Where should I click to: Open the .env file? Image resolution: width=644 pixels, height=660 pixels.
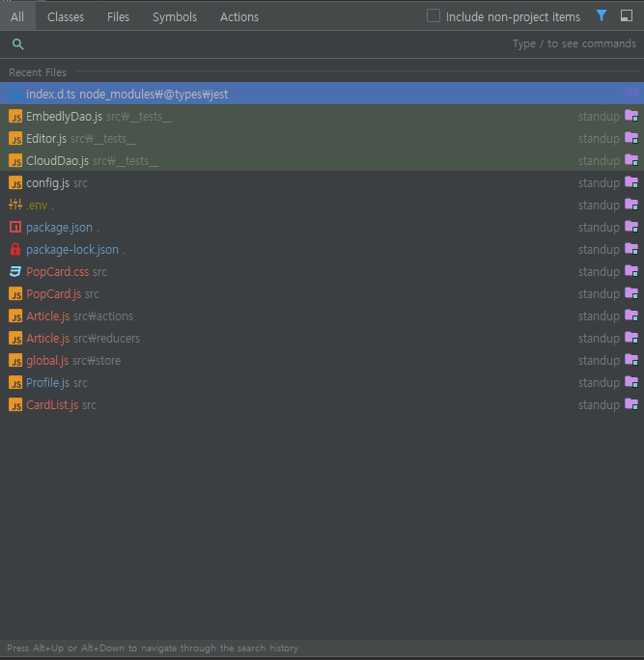coord(322,205)
